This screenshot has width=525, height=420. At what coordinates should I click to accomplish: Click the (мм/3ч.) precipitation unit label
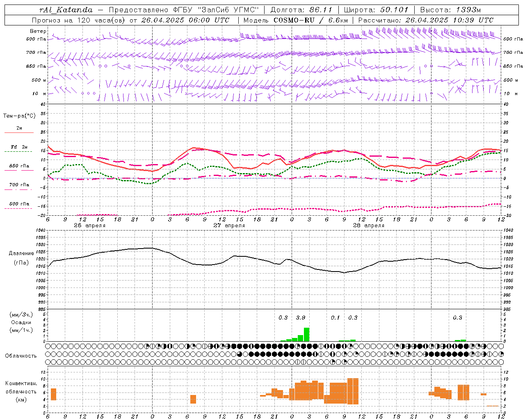coord(21,315)
